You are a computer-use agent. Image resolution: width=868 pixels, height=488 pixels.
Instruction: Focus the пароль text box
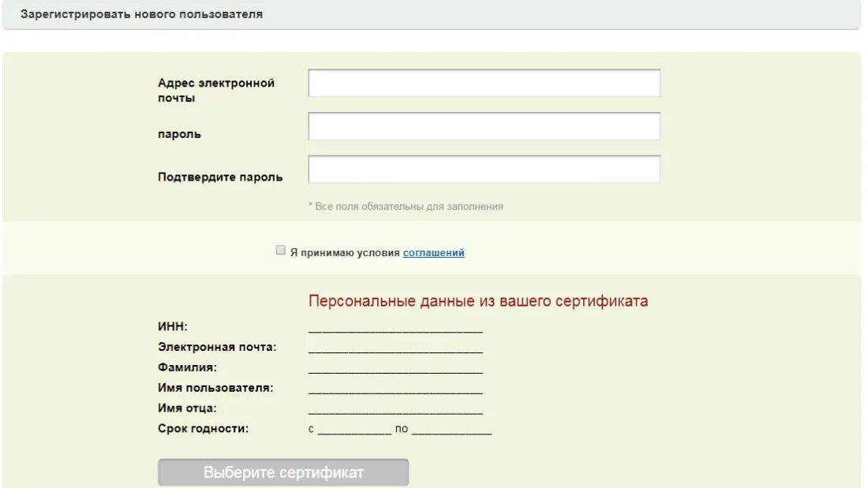(x=485, y=126)
